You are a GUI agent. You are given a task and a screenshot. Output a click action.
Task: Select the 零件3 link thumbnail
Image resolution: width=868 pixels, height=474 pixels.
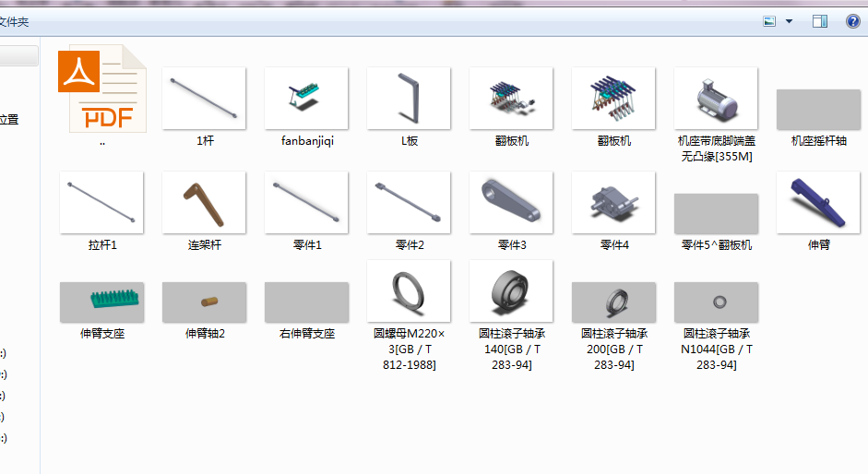click(x=512, y=203)
